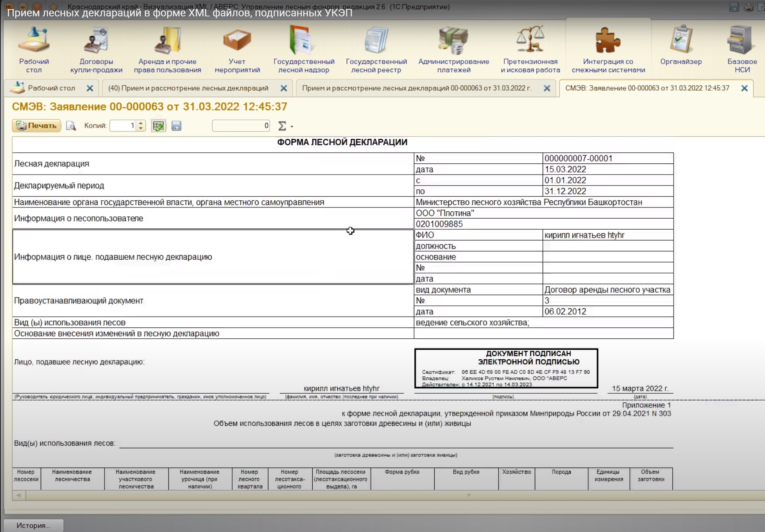765x532 pixels.
Task: Open Администрирование платежей section
Action: [453, 49]
